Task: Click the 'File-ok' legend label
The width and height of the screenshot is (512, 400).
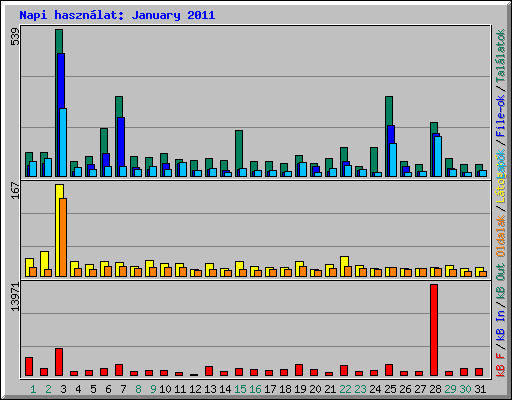Action: (x=500, y=116)
